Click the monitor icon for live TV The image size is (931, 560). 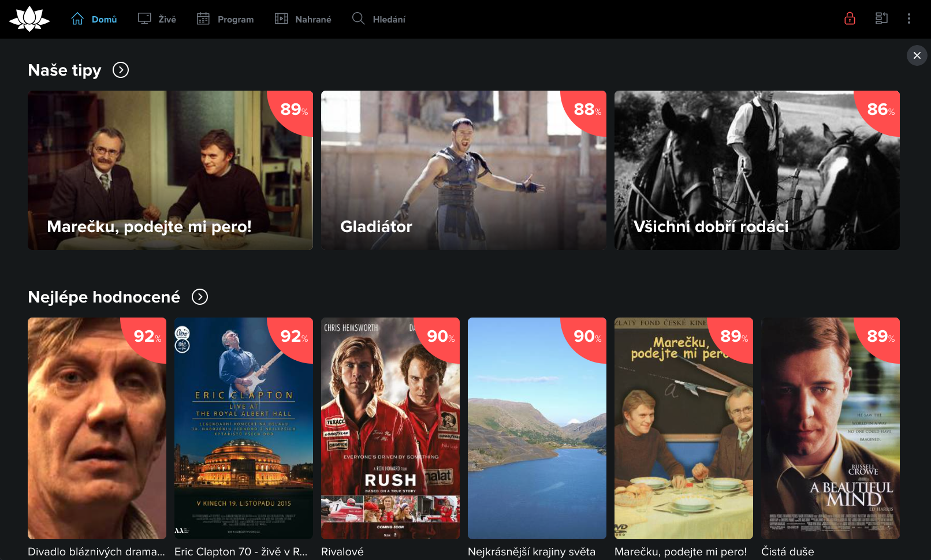coord(144,19)
